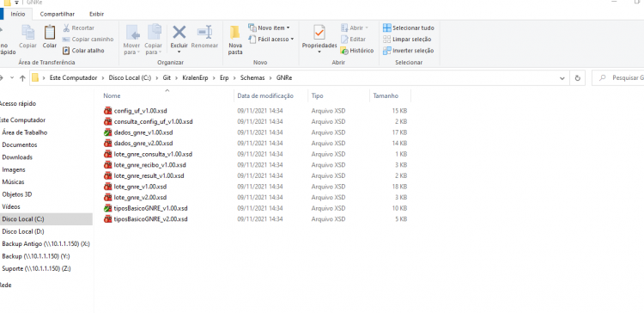
Task: Go to Disco Local (C:) in breadcrumb
Action: click(x=130, y=77)
